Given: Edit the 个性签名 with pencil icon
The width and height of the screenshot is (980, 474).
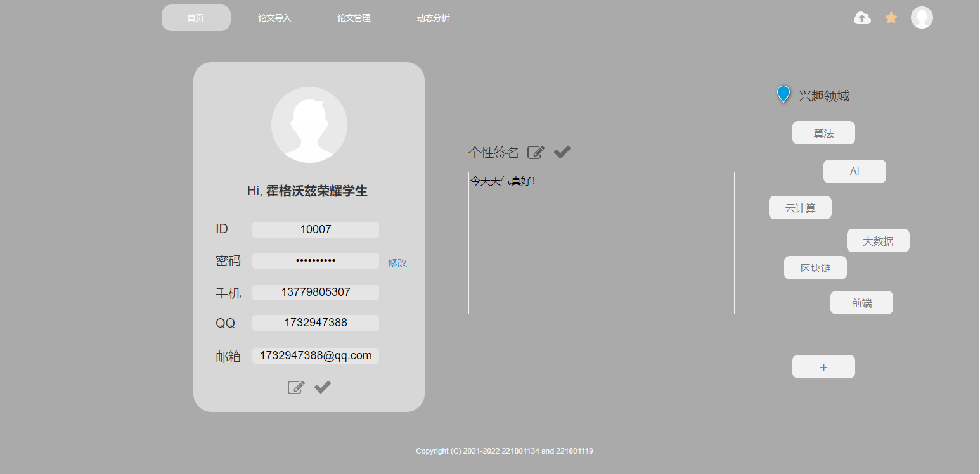Looking at the screenshot, I should (536, 152).
